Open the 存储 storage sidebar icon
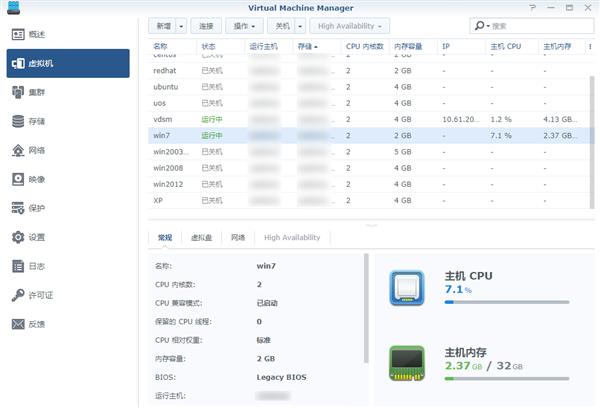Image resolution: width=600 pixels, height=408 pixels. 18,121
